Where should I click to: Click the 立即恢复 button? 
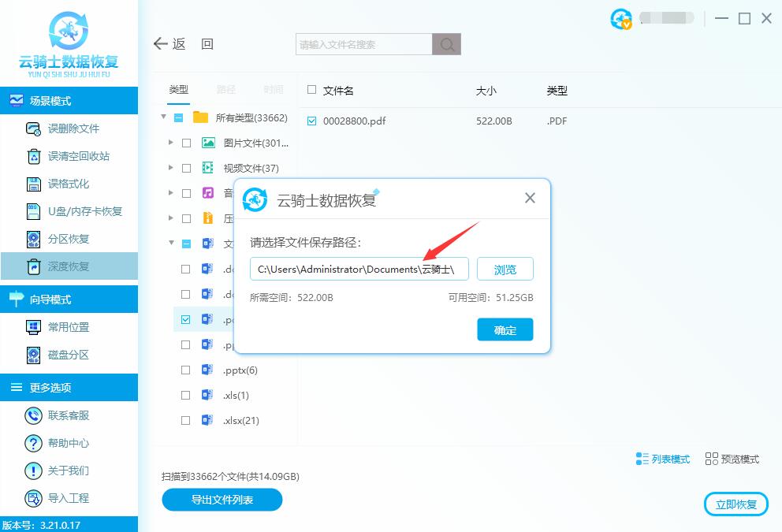[736, 504]
